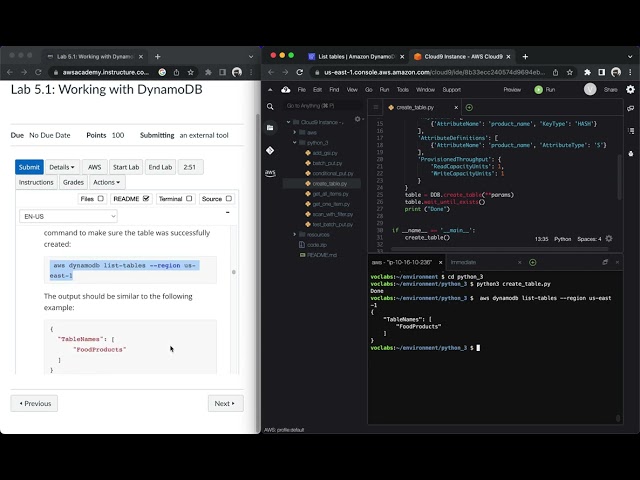The image size is (640, 480).
Task: Open the debugger icon on right edge
Action: [x=631, y=153]
